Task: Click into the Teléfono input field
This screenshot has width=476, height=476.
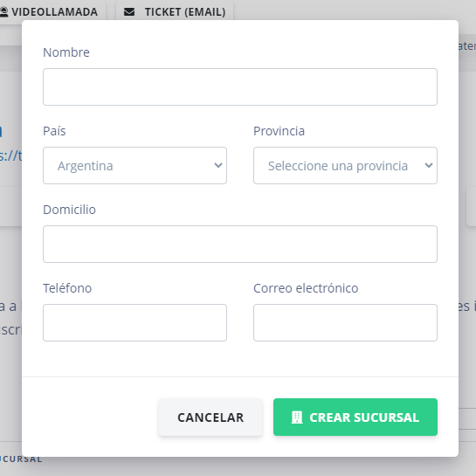Action: click(x=135, y=322)
